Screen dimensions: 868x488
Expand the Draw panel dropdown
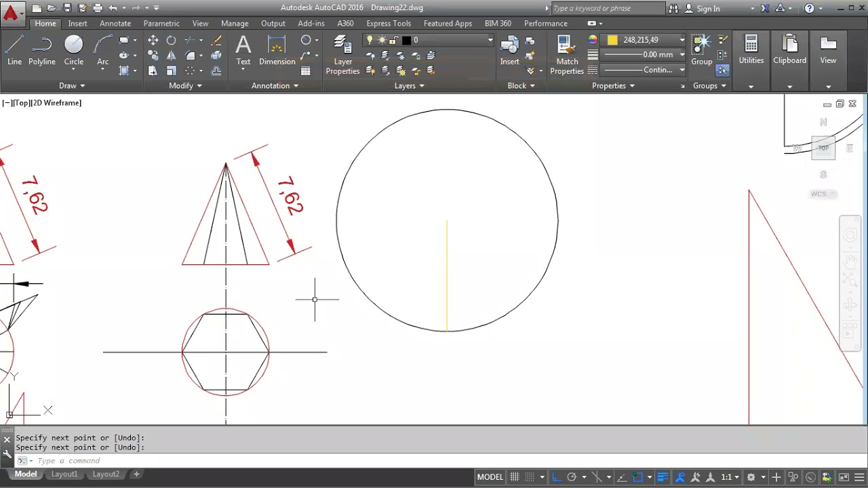click(72, 86)
